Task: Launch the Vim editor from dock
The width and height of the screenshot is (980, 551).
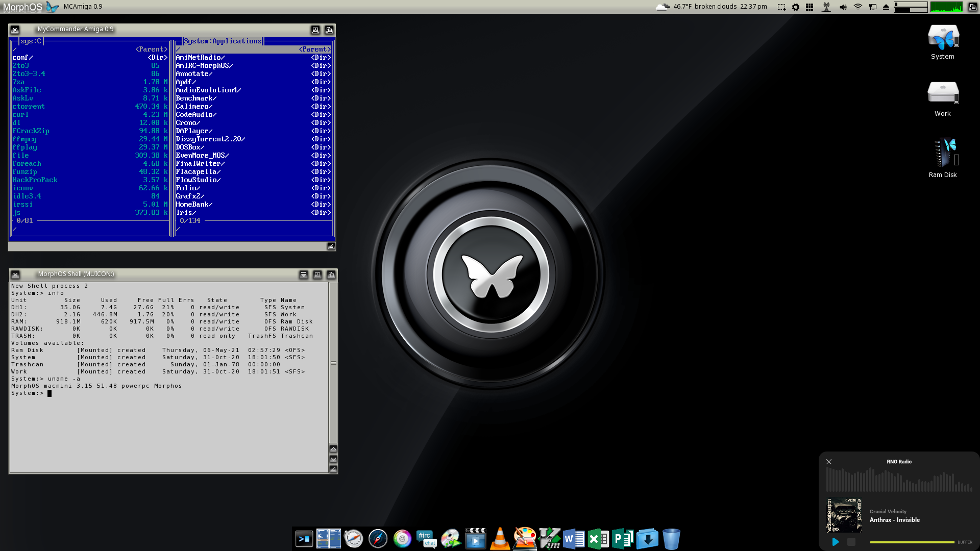Action: pyautogui.click(x=549, y=539)
